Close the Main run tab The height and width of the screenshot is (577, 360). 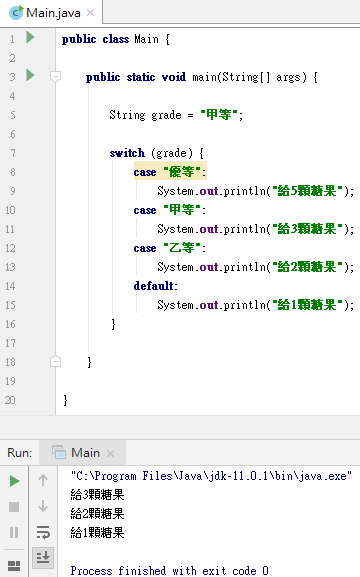[x=110, y=453]
